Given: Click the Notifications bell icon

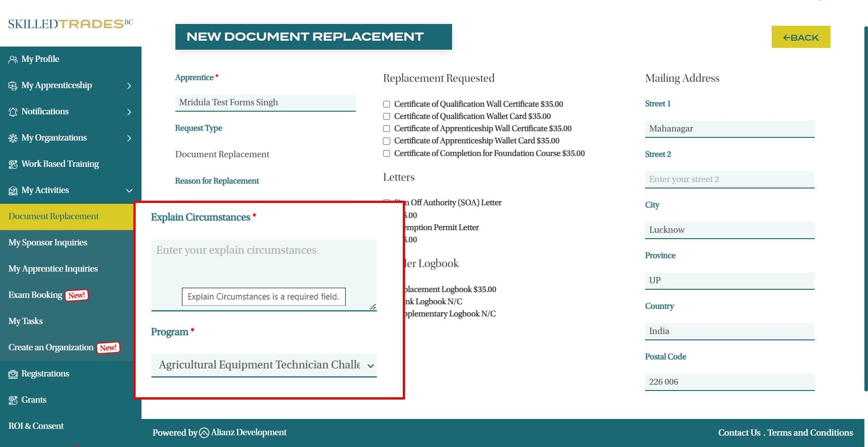Looking at the screenshot, I should click(13, 112).
